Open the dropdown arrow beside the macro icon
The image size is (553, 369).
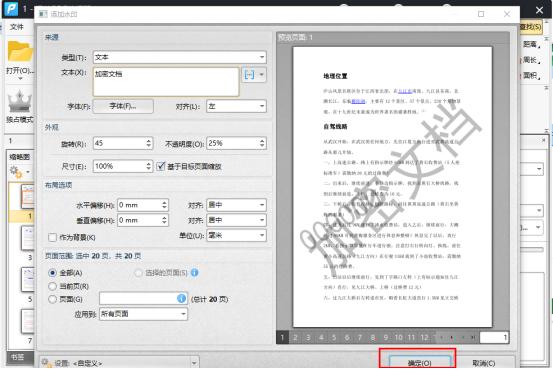click(x=261, y=74)
